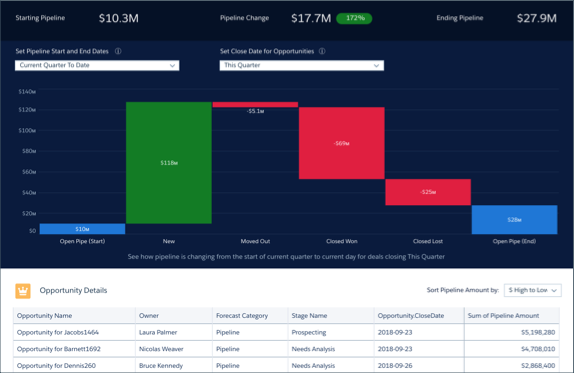
Task: Click the Opportunity Details heading
Action: click(73, 290)
